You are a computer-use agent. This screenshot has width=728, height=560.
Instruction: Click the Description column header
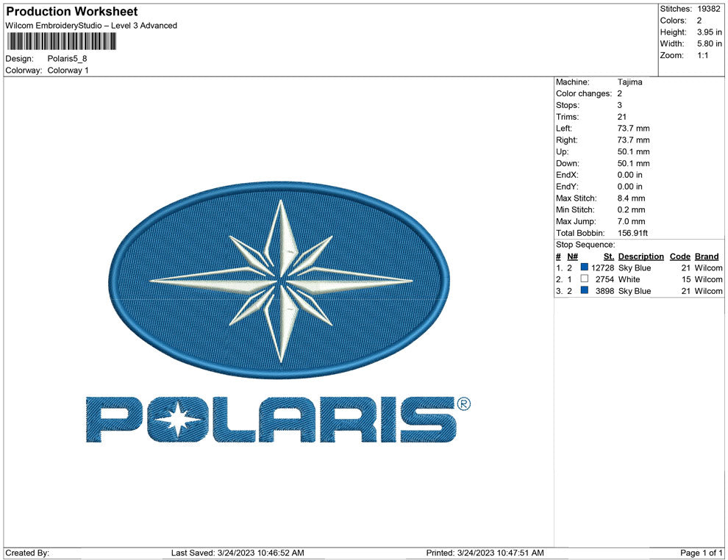640,256
